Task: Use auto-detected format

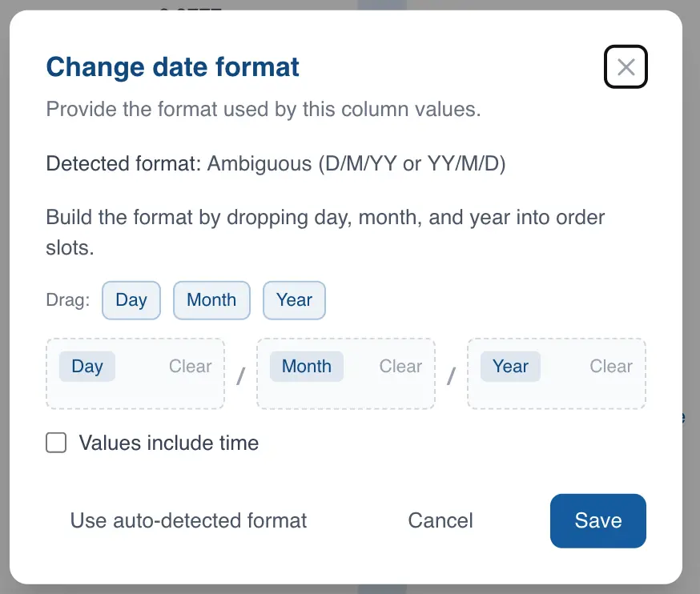Action: coord(187,520)
